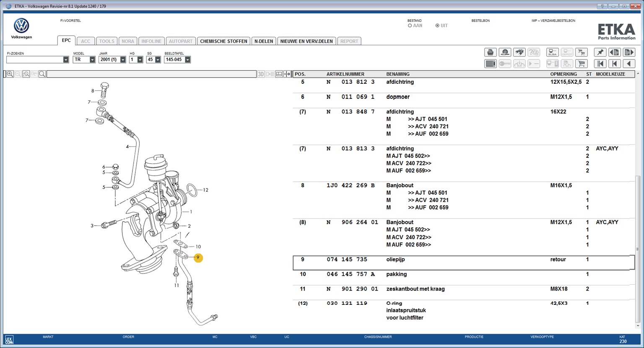Select the BESTAND UIT radio button

pos(437,26)
